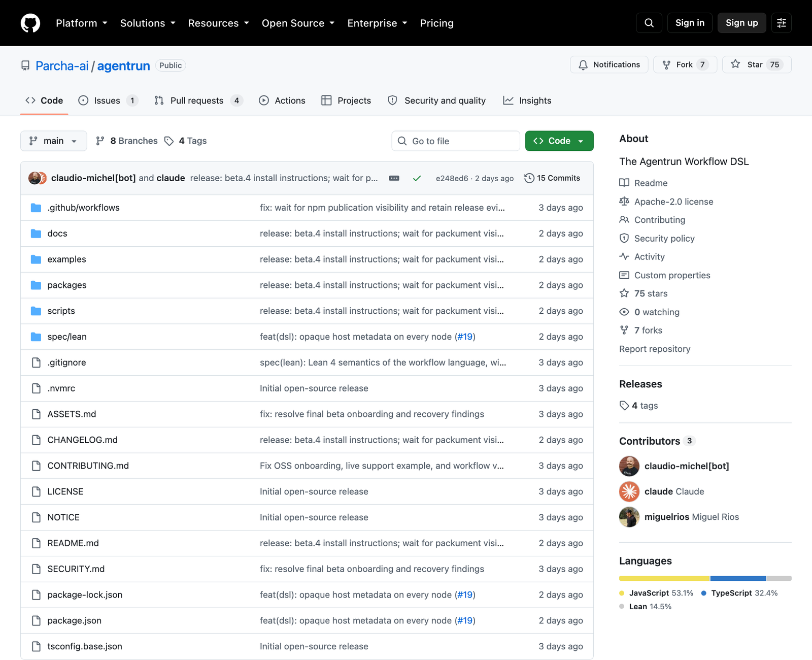Open commit e248ed6 hash link
The height and width of the screenshot is (660, 812).
pyautogui.click(x=452, y=178)
